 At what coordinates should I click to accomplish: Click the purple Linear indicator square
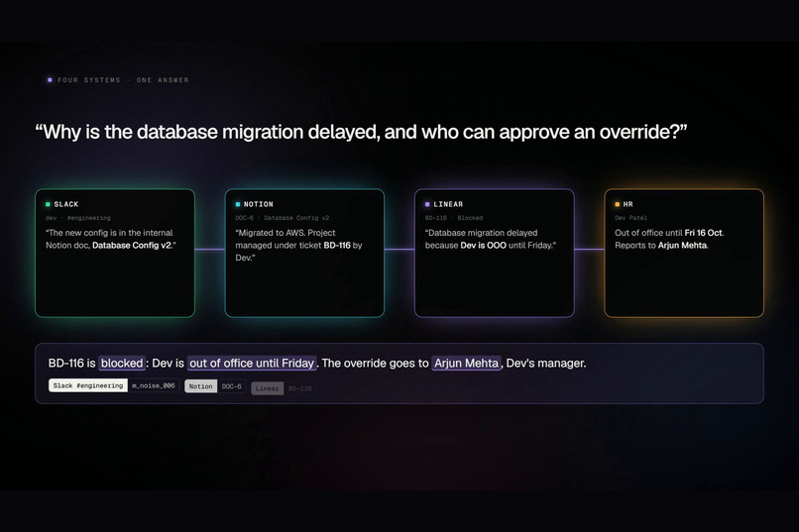[427, 204]
